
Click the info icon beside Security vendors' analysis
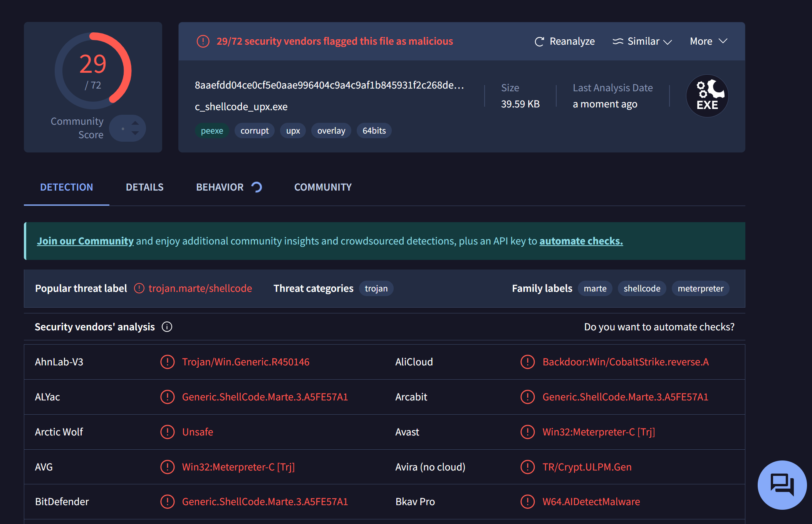point(167,327)
